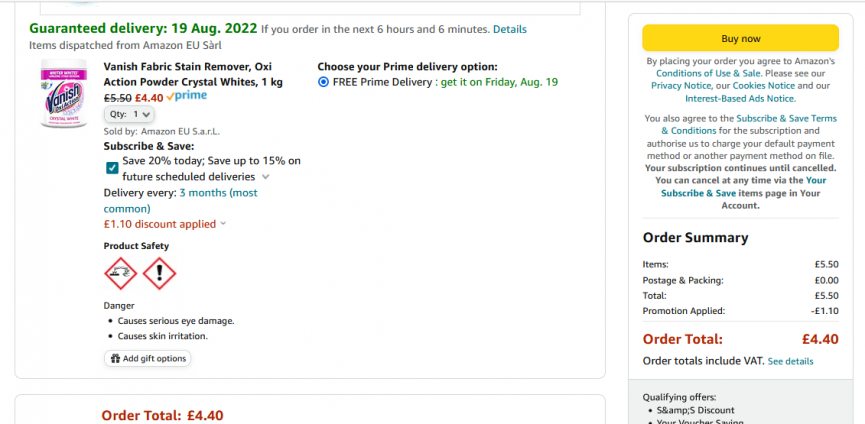Select the FREE Prime Delivery radio option

click(x=323, y=82)
